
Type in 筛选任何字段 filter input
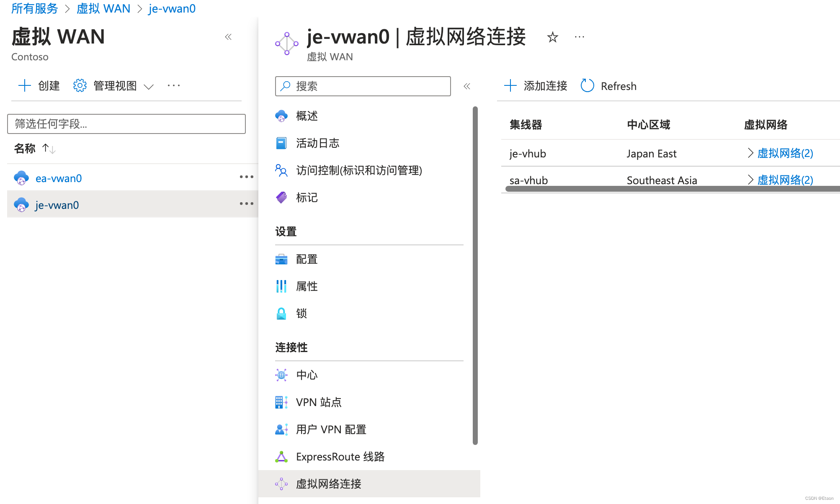[127, 124]
